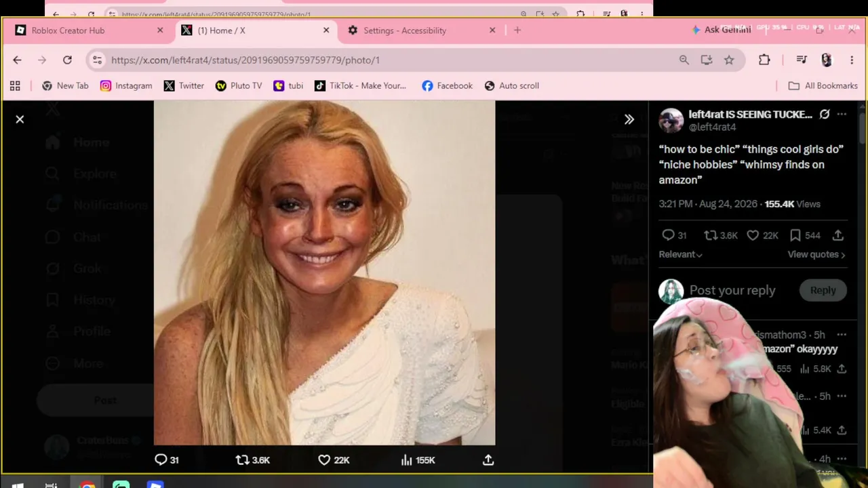Viewport: 868px width, 488px height.
Task: Collapse the post sidebar with the double-chevron icon
Action: click(x=629, y=119)
